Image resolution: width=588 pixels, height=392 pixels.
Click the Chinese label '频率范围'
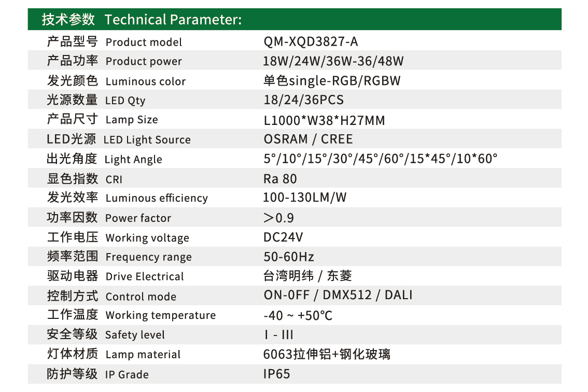(x=73, y=256)
